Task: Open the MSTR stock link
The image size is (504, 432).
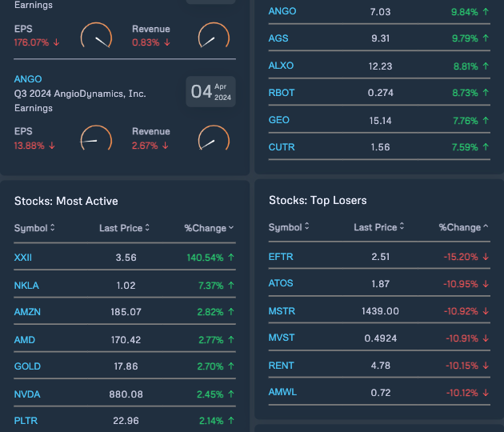Action: point(282,311)
